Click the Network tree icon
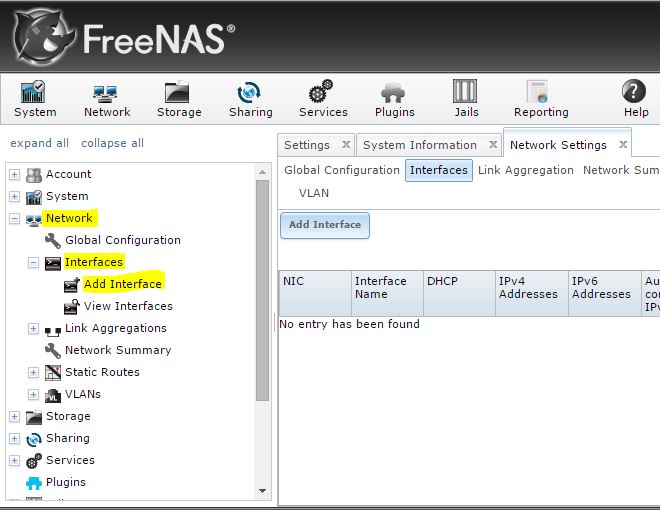This screenshot has height=510, width=660. [34, 219]
